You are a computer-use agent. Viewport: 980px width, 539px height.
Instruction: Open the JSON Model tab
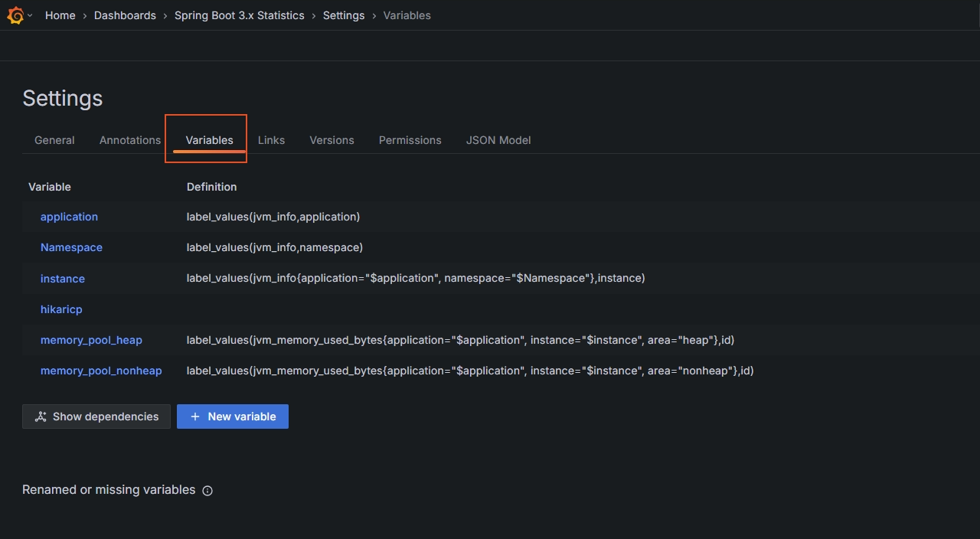click(498, 140)
